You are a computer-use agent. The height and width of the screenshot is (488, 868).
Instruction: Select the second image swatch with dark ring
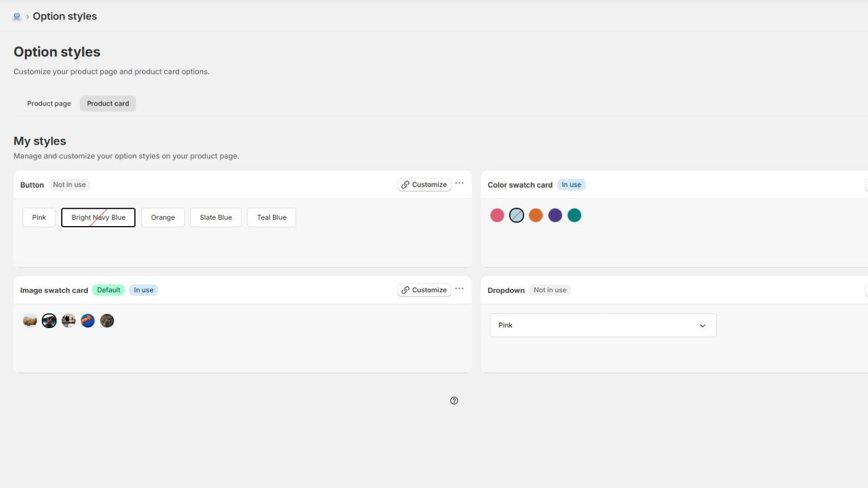[x=49, y=321]
